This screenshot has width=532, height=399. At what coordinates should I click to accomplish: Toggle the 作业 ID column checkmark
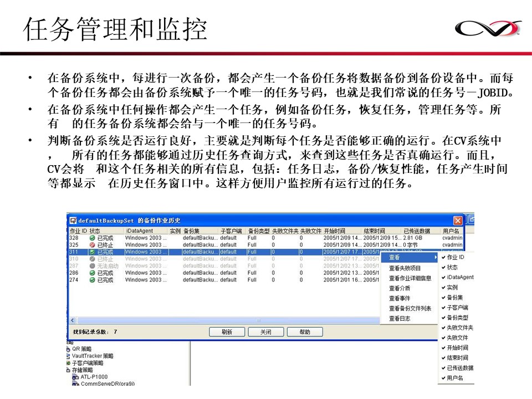click(x=443, y=258)
